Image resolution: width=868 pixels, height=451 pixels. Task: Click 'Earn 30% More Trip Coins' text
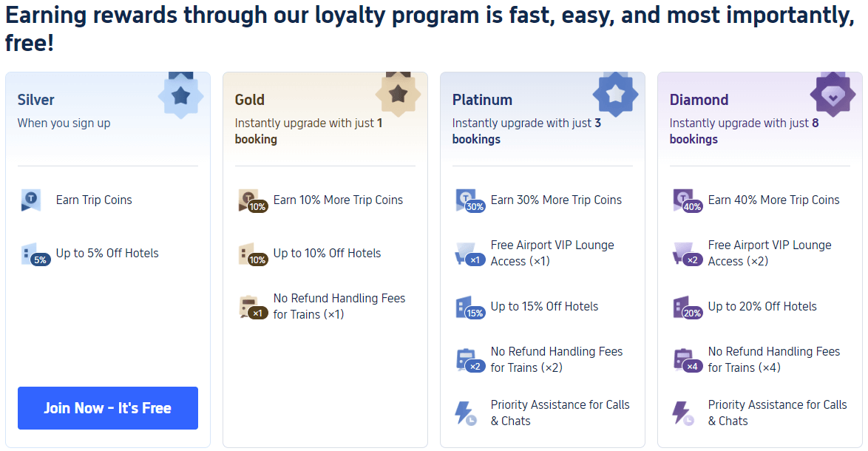coord(556,200)
